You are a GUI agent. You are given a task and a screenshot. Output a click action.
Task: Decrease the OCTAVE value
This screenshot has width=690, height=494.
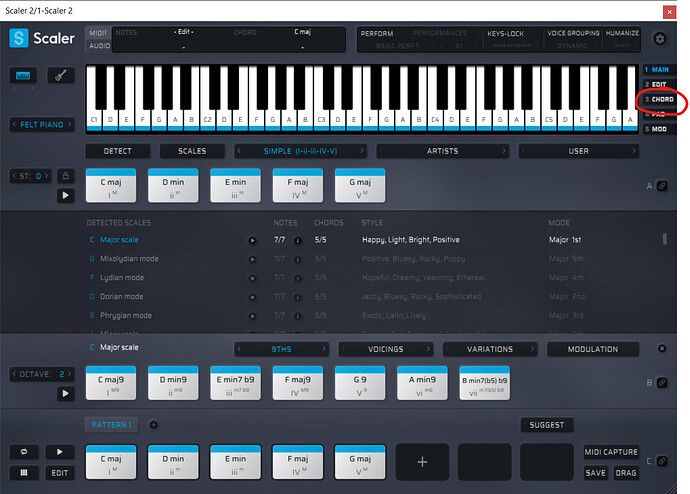click(x=14, y=374)
